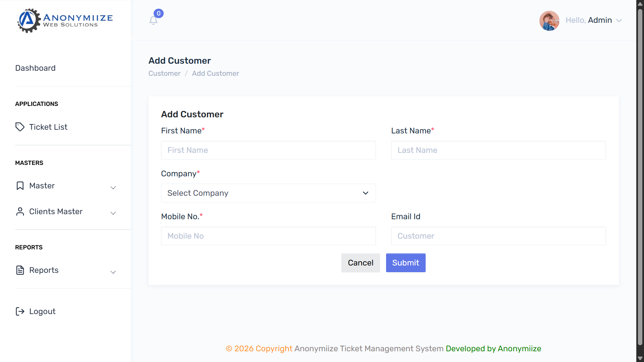Image resolution: width=644 pixels, height=362 pixels.
Task: Click the Developed by Anonymiize footer link
Action: pyautogui.click(x=493, y=349)
